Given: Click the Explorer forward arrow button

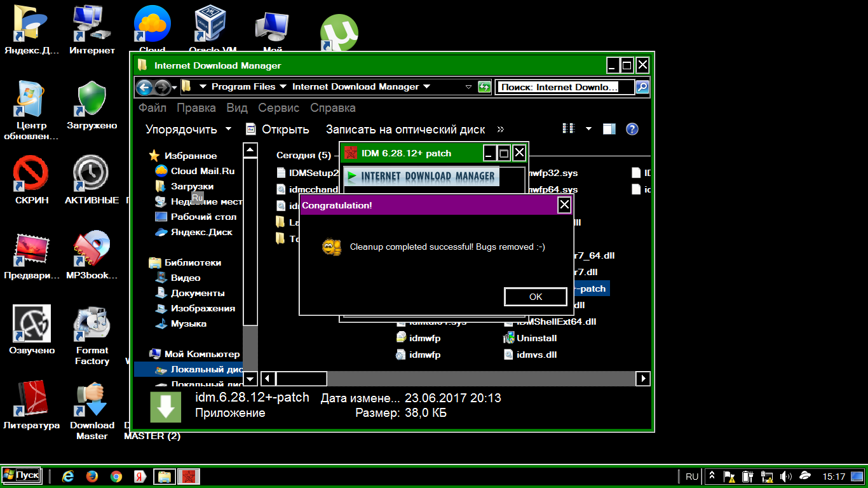Looking at the screenshot, I should pos(162,87).
